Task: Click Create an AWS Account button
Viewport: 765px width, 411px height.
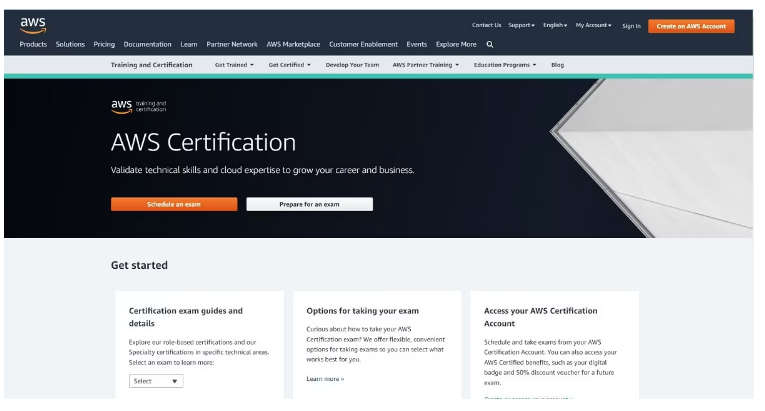Action: (691, 26)
